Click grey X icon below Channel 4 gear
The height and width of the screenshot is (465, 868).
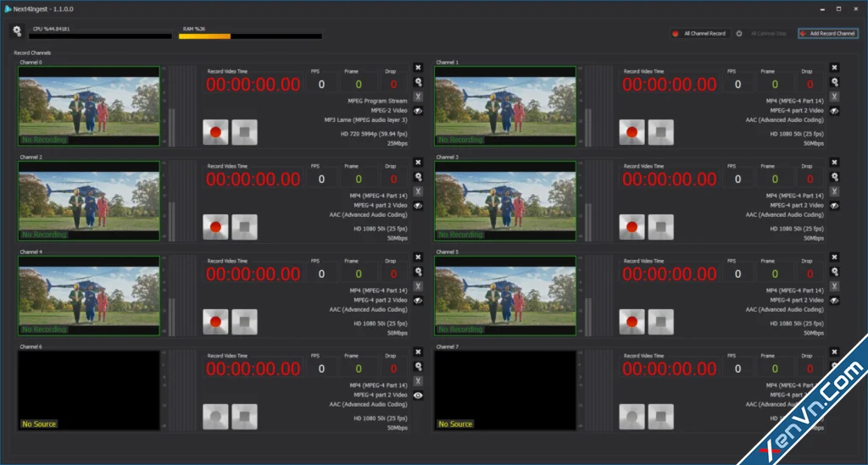coord(418,285)
